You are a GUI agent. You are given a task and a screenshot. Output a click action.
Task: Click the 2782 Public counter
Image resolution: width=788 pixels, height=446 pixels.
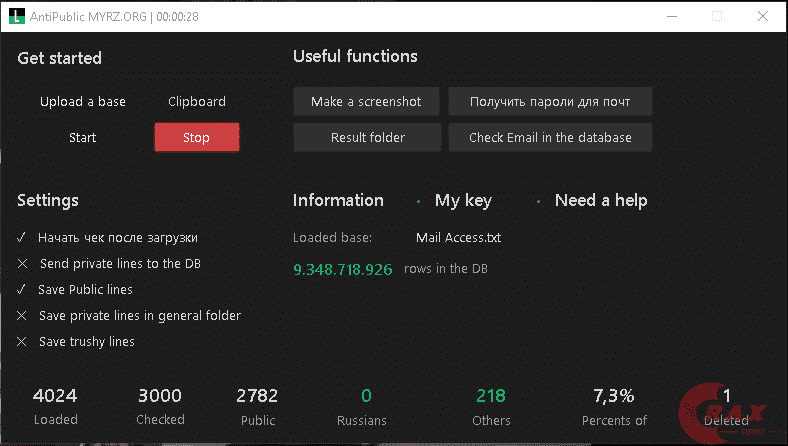click(257, 396)
